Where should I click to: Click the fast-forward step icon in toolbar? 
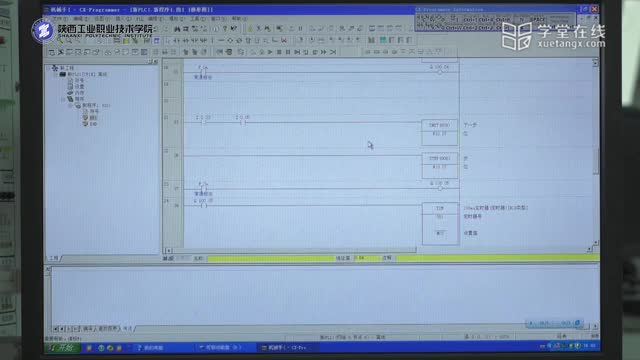coord(324,52)
